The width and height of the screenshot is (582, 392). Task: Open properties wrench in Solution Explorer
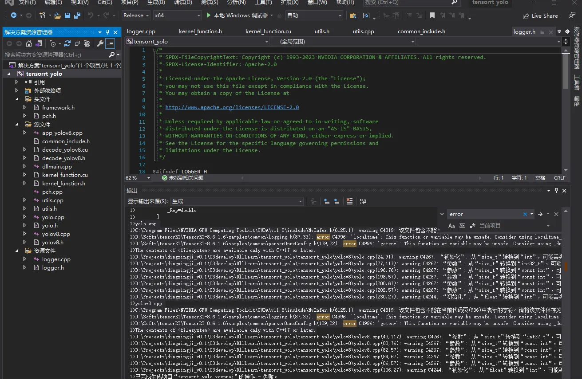click(x=100, y=43)
